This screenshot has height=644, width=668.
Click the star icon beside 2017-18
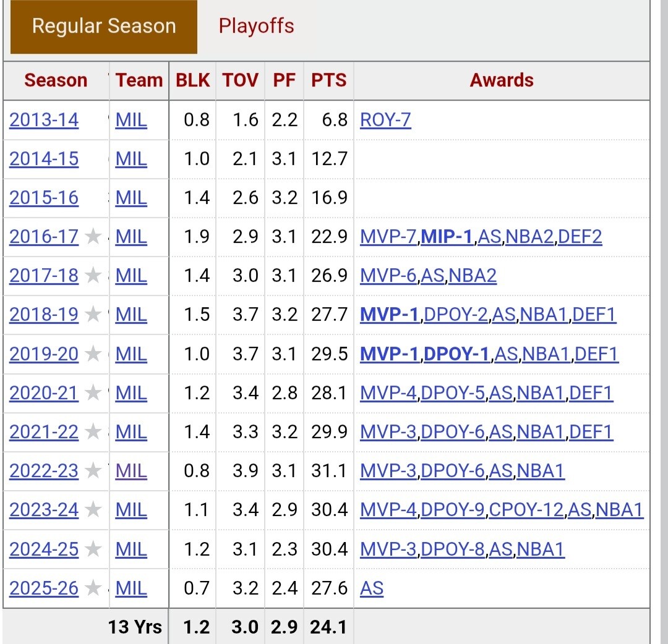(x=93, y=276)
